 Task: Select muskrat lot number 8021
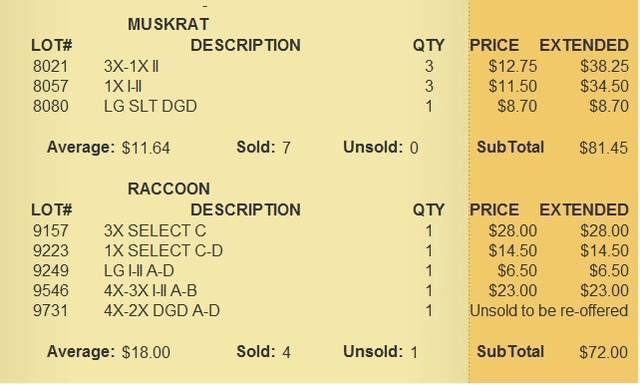click(x=51, y=66)
